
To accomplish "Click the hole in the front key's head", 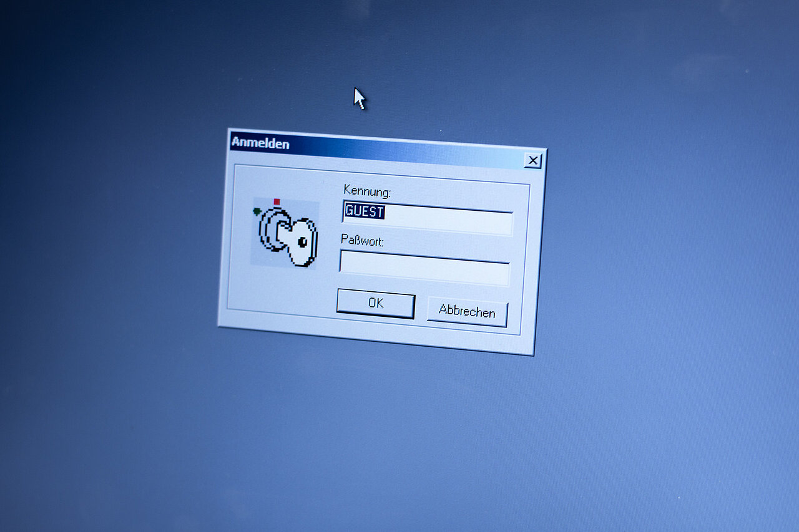I will 302,241.
